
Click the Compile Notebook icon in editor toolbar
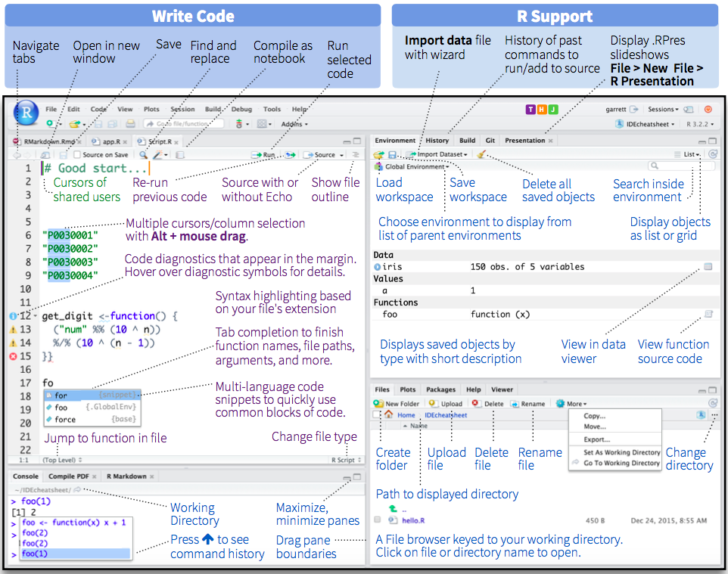(180, 155)
